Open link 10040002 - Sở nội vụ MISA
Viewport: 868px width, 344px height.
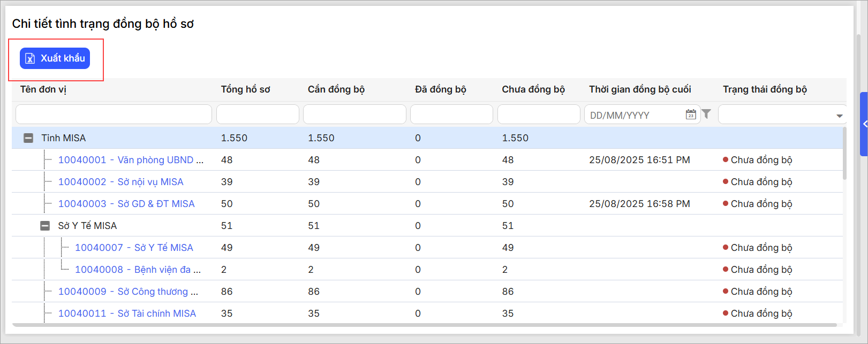(x=120, y=182)
